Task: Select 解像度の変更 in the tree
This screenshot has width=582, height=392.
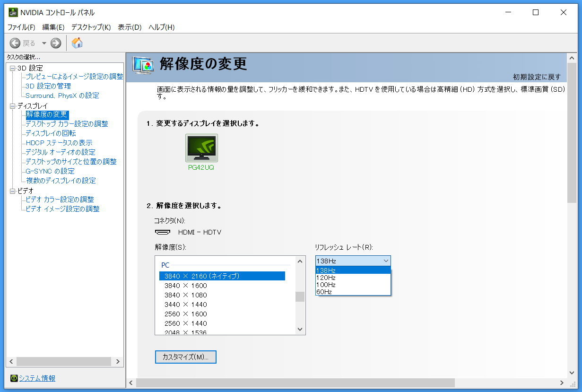Action: click(x=47, y=114)
